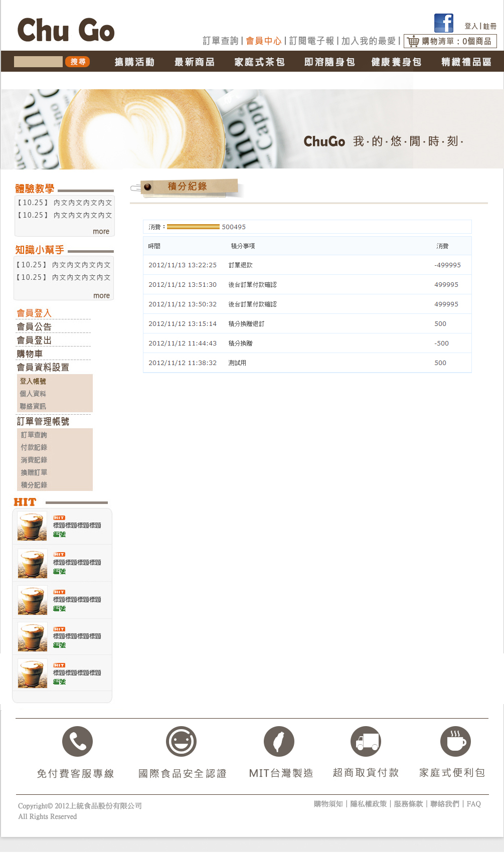This screenshot has width=504, height=853.
Task: Click 註冊 register link
Action: (x=489, y=26)
